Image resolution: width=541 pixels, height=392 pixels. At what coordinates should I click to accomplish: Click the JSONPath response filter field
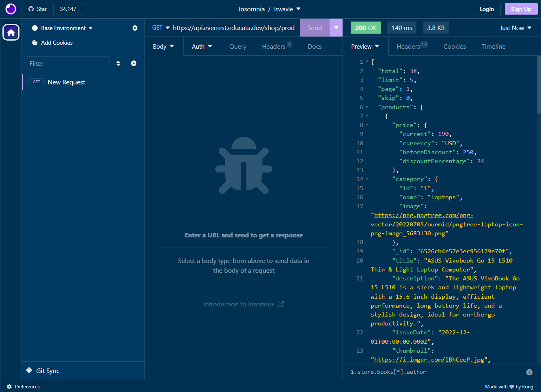437,372
